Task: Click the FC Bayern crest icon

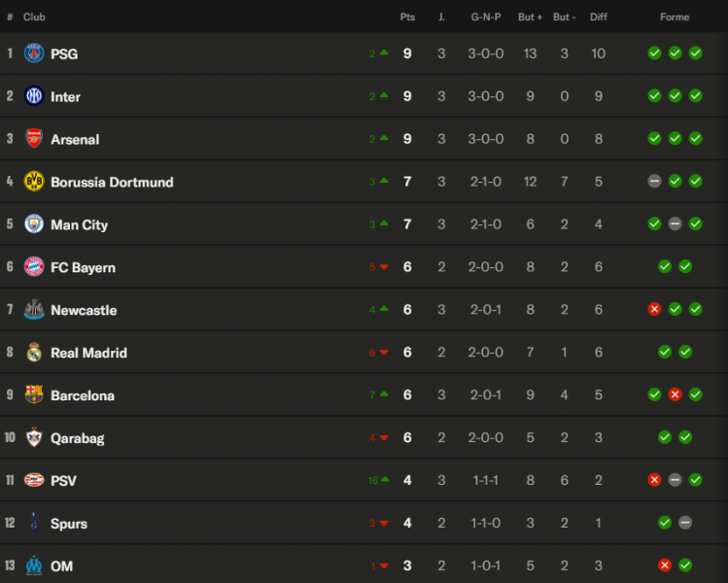Action: click(x=34, y=267)
